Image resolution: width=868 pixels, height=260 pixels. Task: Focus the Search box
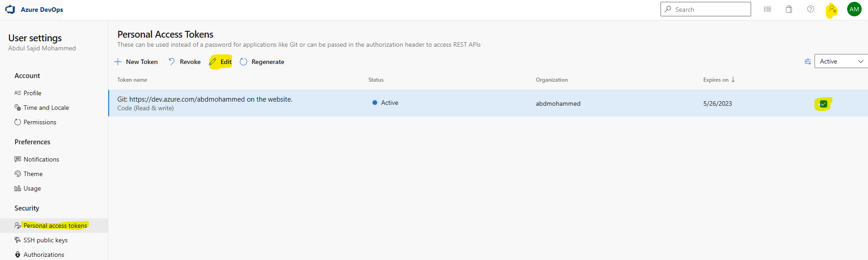coord(705,9)
